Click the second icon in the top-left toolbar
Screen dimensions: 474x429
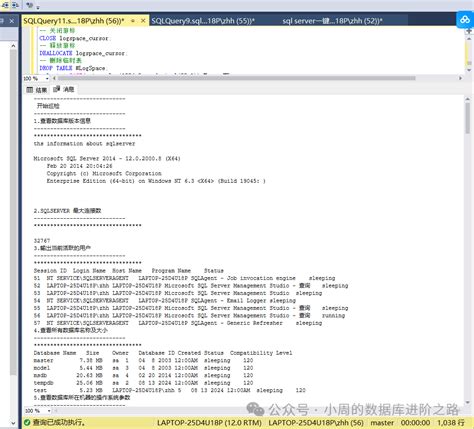click(x=15, y=5)
